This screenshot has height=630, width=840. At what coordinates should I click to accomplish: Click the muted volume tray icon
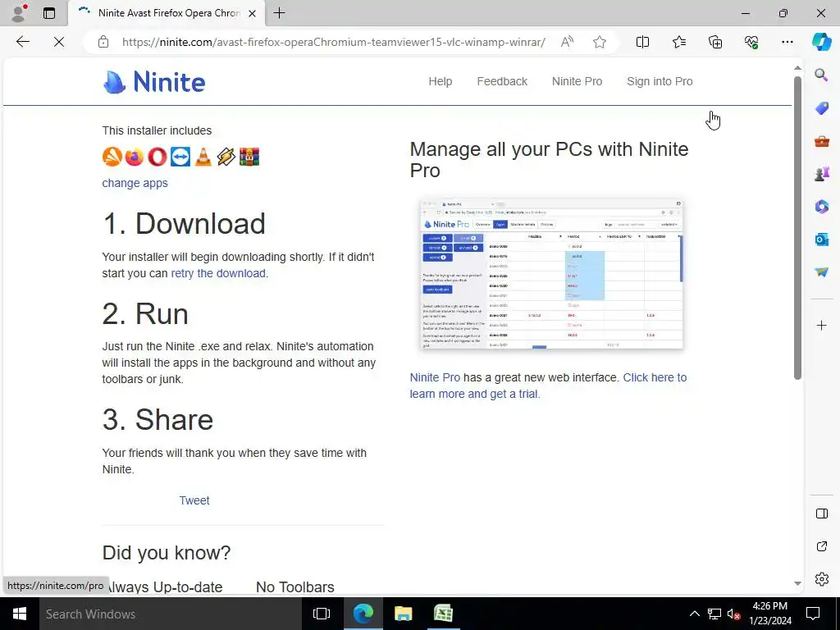(734, 614)
